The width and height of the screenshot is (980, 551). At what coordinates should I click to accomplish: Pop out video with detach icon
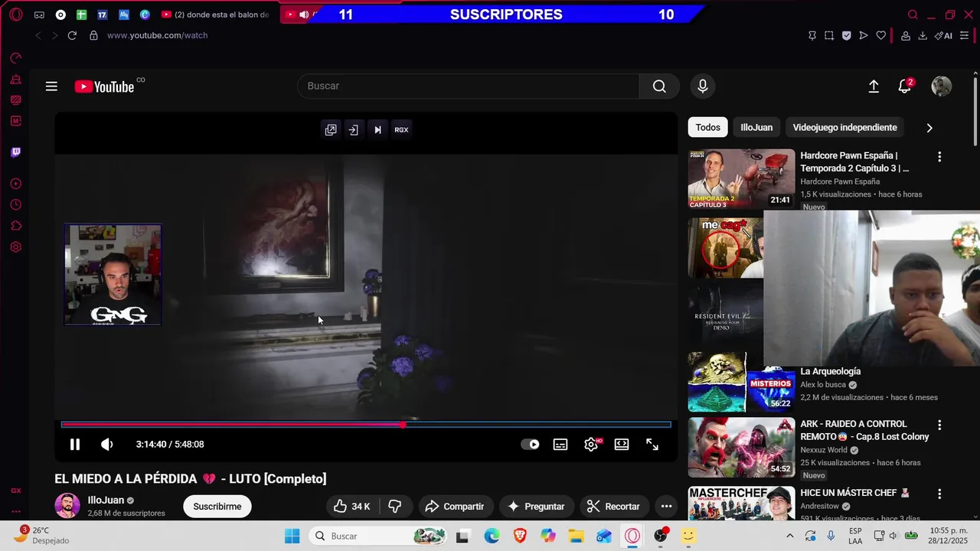(x=331, y=130)
